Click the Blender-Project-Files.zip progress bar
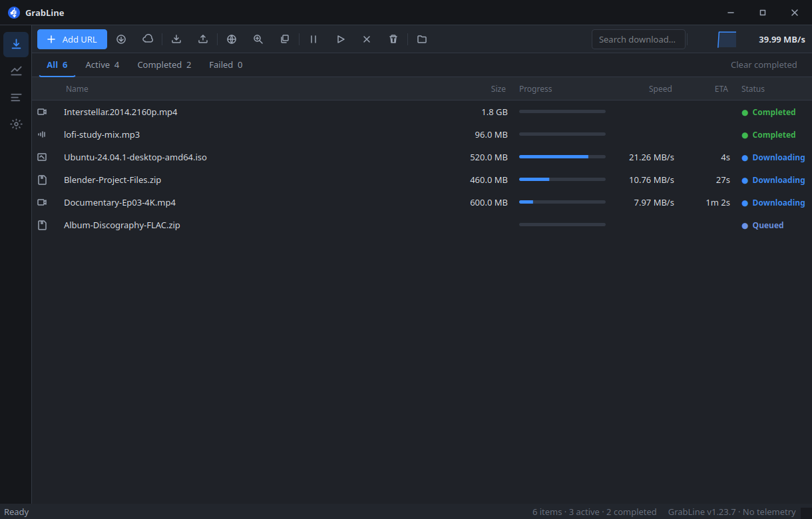Viewport: 812px width, 519px height. pos(562,180)
